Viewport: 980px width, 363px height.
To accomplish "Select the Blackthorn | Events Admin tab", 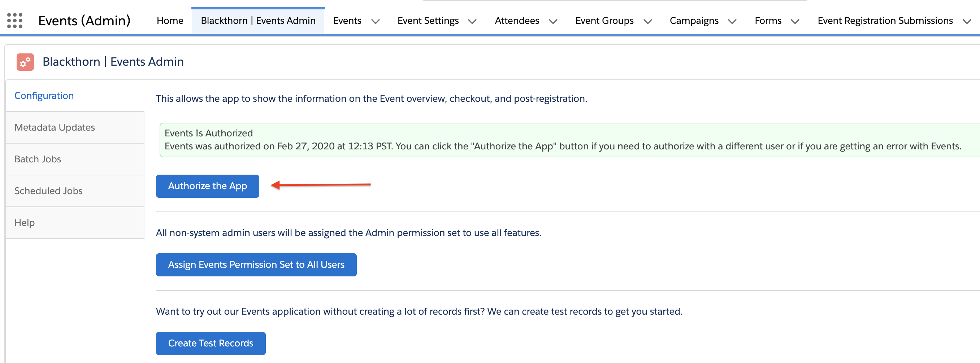I will 258,21.
